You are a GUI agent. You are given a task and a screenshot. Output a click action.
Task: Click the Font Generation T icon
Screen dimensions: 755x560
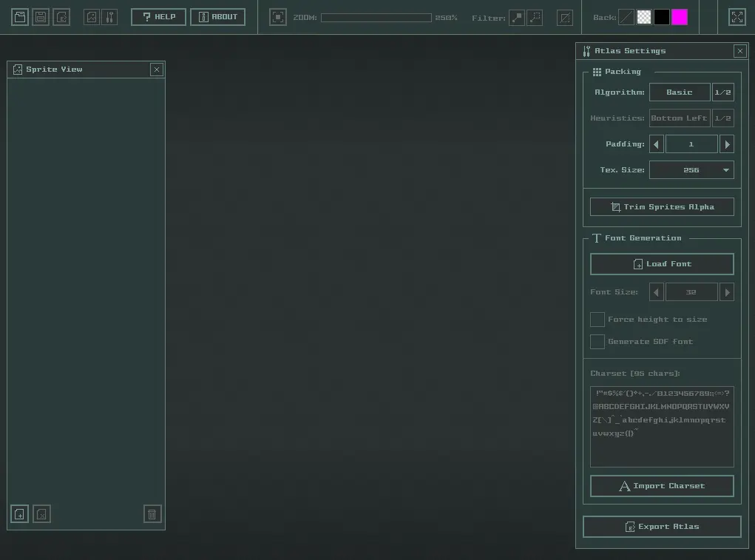point(597,238)
